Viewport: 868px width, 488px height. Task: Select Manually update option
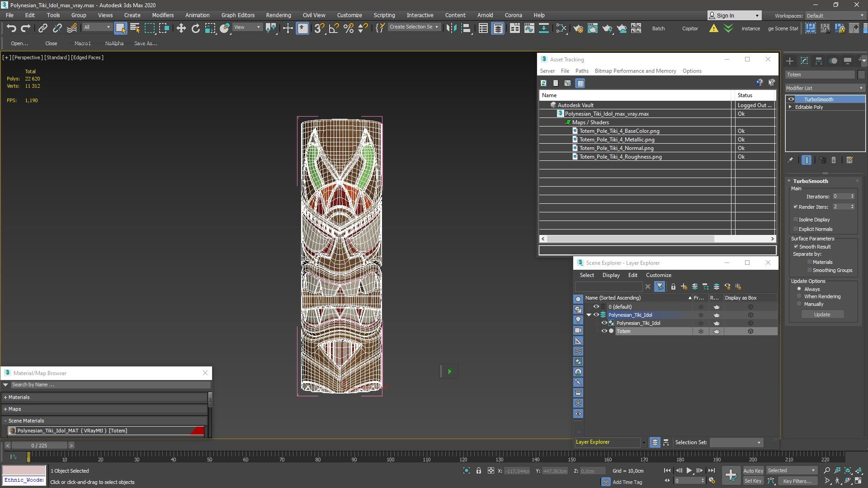[x=799, y=305]
